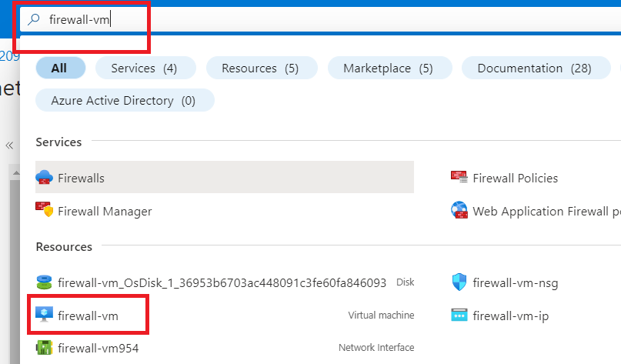Screen dimensions: 621x364
Task: Click the firewall-vm virtual machine icon
Action: 45,315
